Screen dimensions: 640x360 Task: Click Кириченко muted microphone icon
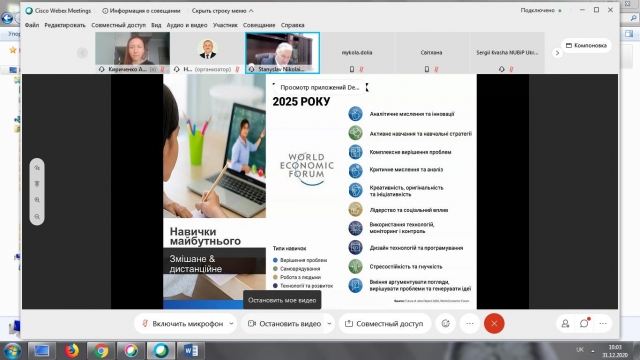tap(162, 69)
